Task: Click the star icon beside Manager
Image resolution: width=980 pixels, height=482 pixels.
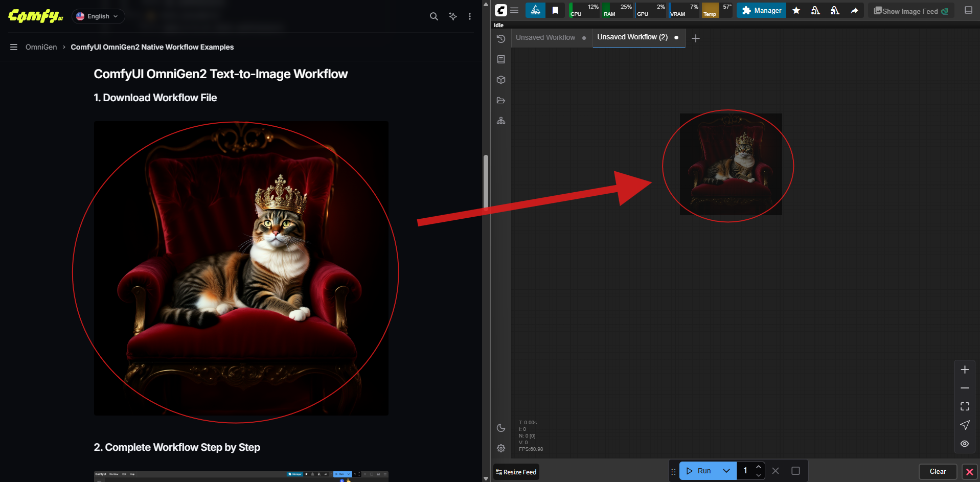Action: pyautogui.click(x=796, y=10)
